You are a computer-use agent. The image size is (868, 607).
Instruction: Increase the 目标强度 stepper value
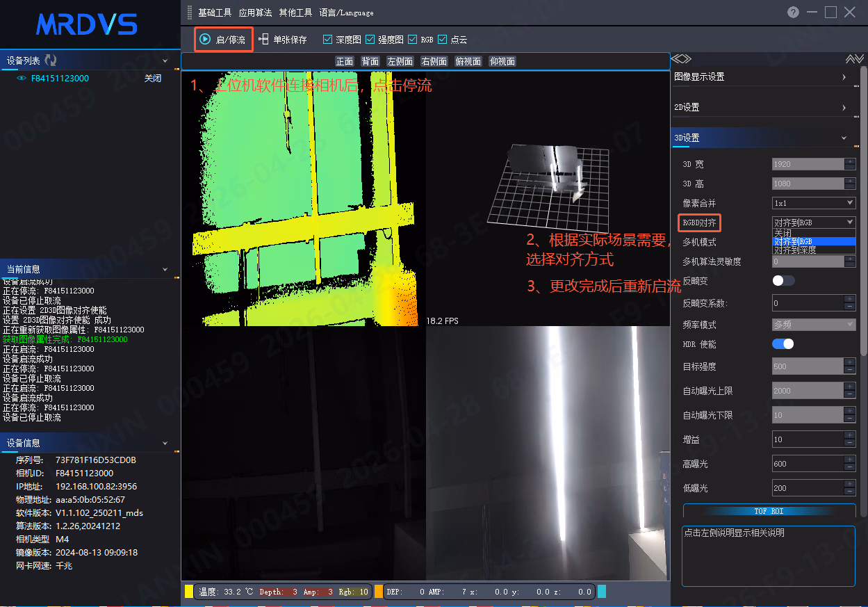pyautogui.click(x=850, y=362)
